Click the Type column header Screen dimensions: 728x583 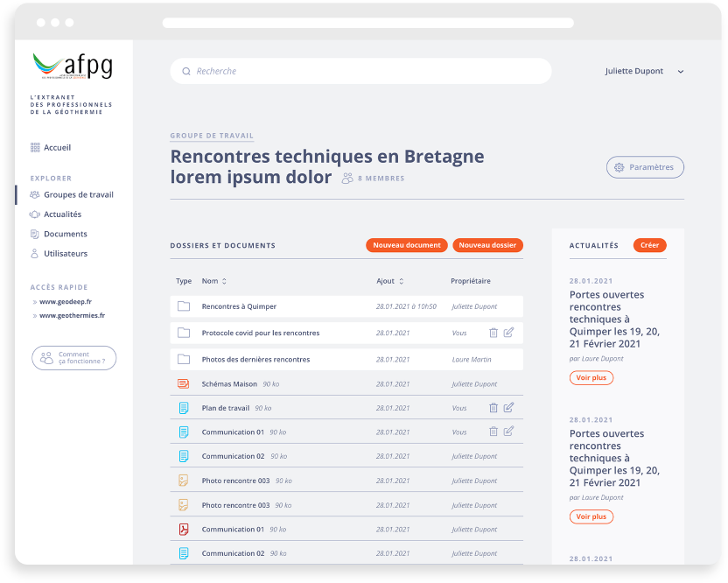coord(184,281)
